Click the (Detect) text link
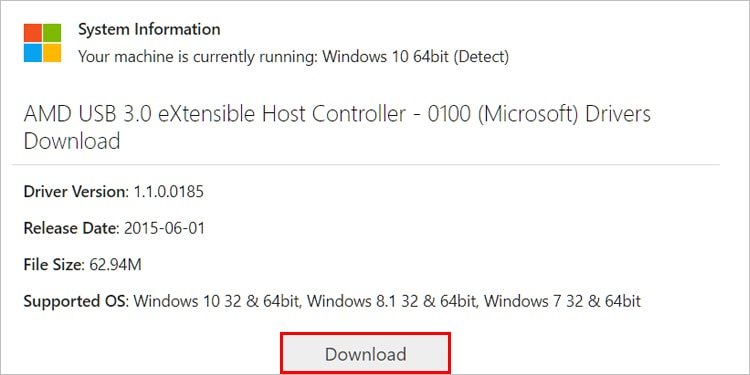The width and height of the screenshot is (750, 375). [x=480, y=57]
